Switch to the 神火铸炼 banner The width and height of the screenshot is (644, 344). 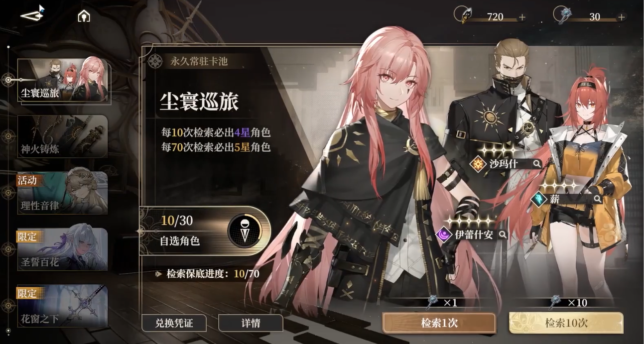62,136
